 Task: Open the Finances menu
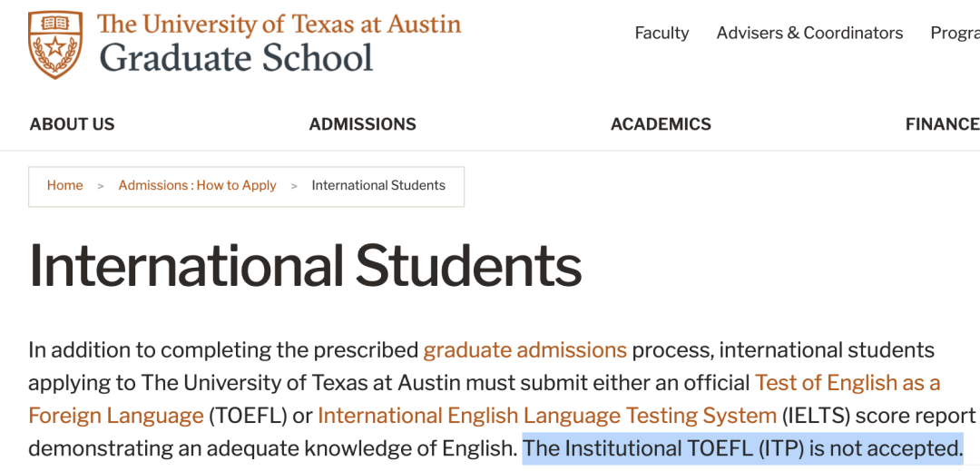[x=943, y=124]
